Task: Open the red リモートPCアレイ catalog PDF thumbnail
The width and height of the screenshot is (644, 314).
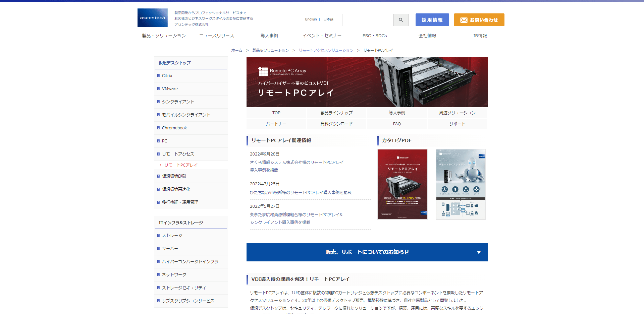Action: click(x=402, y=184)
